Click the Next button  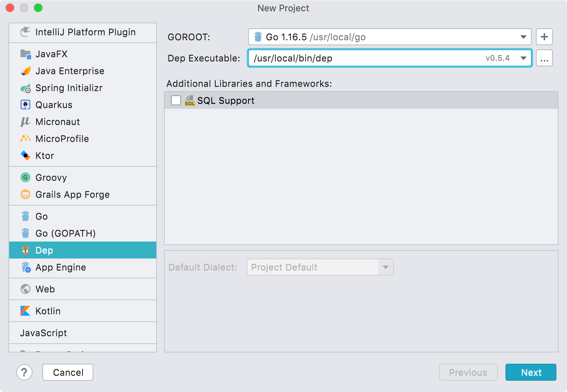tap(531, 372)
